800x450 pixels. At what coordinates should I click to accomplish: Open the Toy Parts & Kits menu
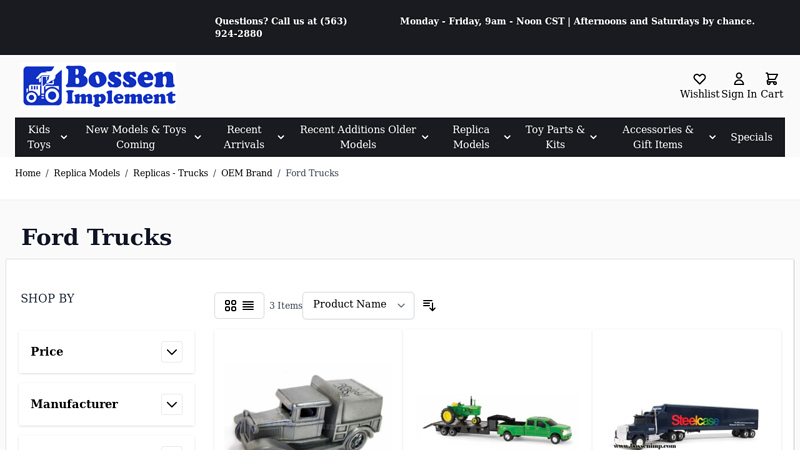[555, 137]
